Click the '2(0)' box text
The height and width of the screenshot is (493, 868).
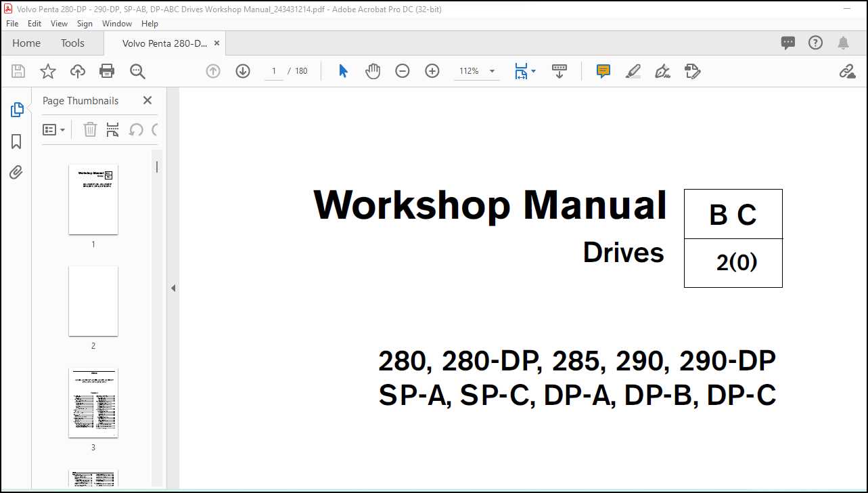point(737,262)
